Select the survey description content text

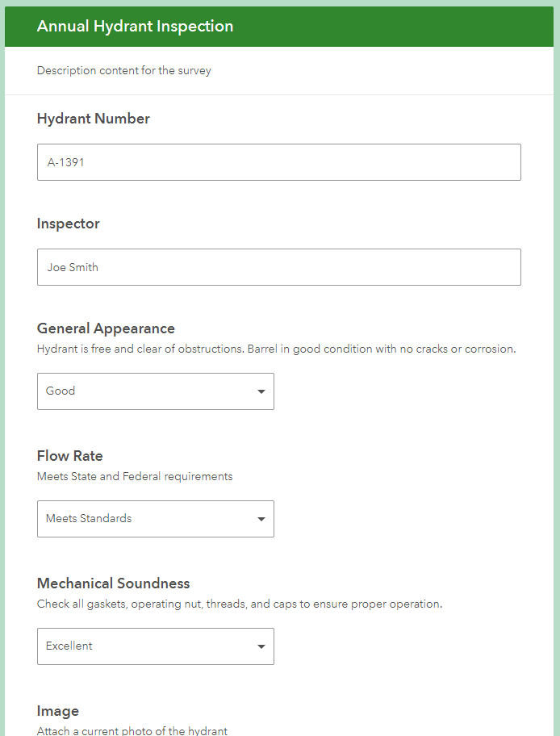pos(123,71)
